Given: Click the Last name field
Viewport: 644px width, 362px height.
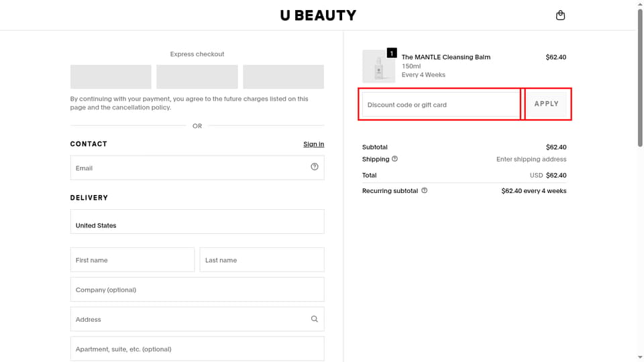Looking at the screenshot, I should [x=262, y=259].
